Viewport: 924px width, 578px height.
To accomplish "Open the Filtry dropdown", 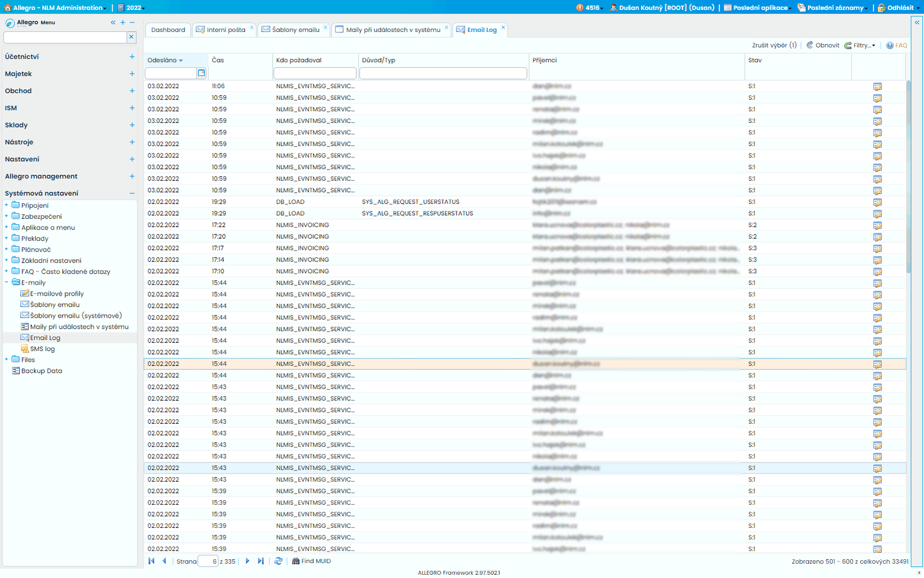I will [860, 45].
